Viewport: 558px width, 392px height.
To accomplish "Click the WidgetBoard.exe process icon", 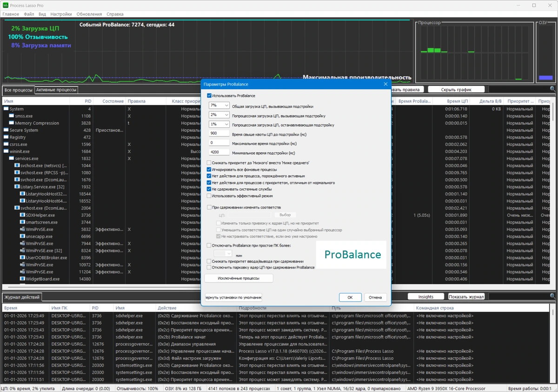I will (x=22, y=279).
